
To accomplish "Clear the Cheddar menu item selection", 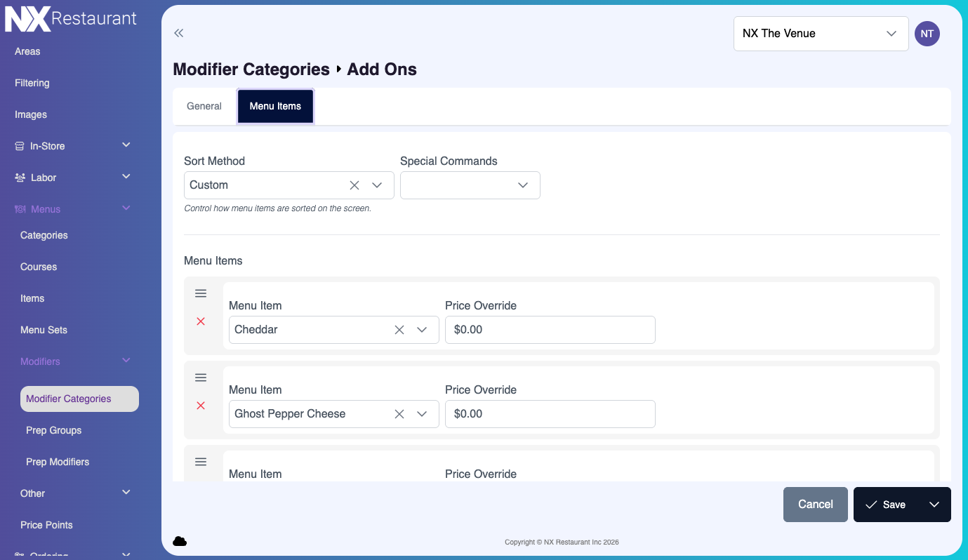I will coord(399,330).
